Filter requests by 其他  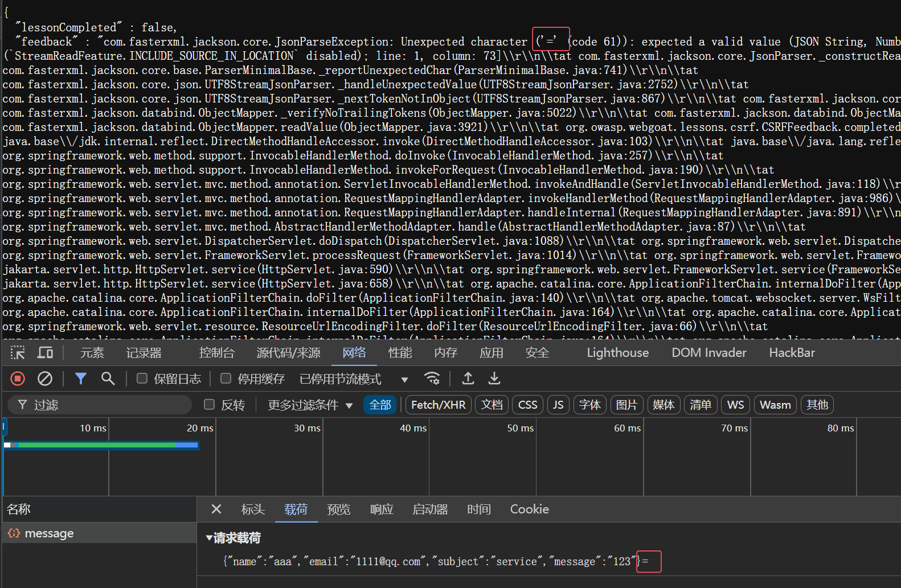click(x=817, y=405)
